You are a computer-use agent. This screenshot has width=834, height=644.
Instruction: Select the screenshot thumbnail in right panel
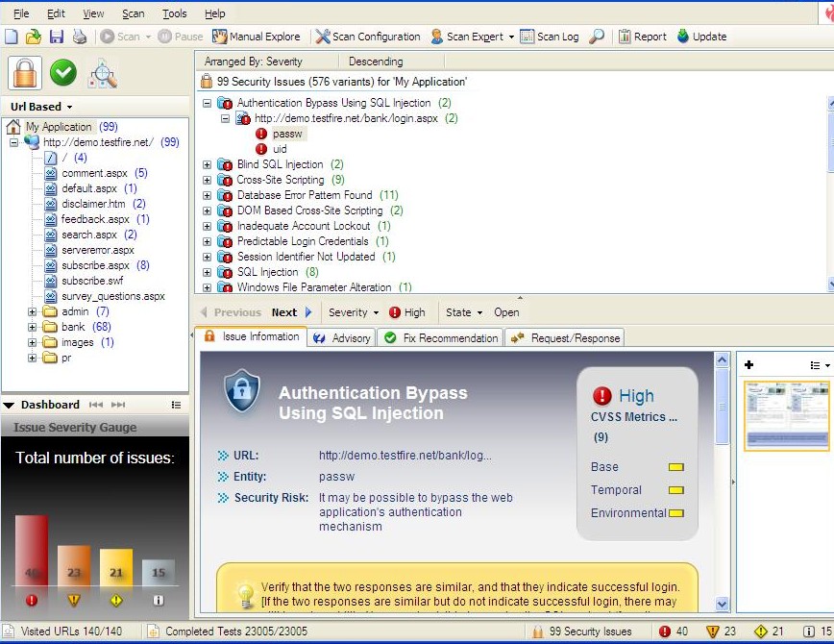tap(786, 415)
